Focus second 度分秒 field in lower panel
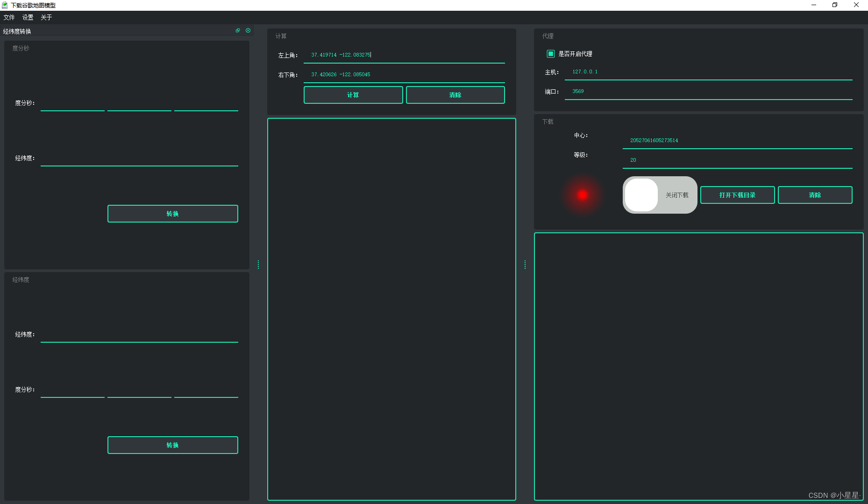Screen dimensions: 868x504 coord(139,390)
